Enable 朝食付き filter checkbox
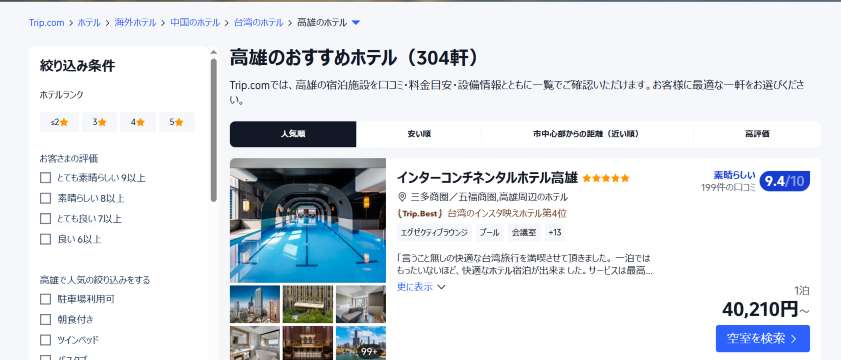Screen dimensions: 841x360 [x=46, y=319]
